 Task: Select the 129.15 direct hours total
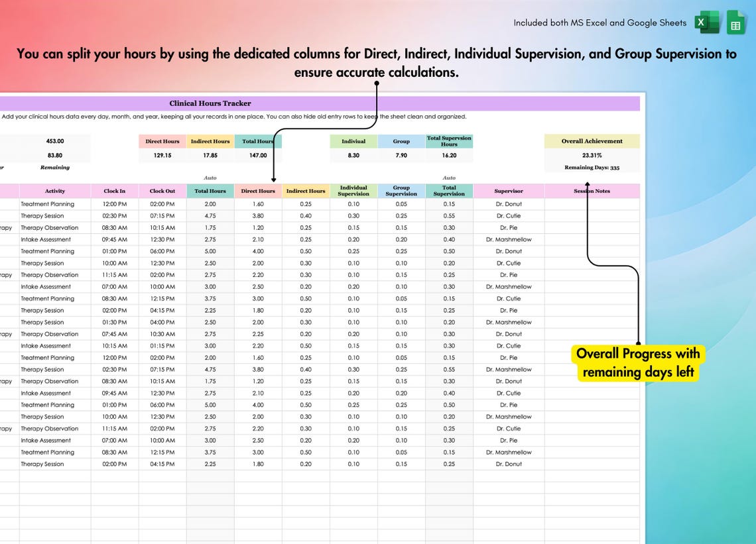click(162, 155)
